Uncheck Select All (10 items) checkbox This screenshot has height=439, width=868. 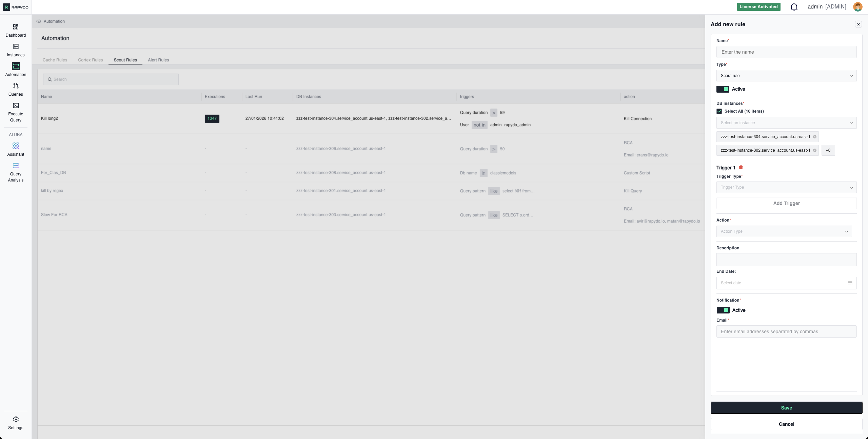tap(719, 111)
